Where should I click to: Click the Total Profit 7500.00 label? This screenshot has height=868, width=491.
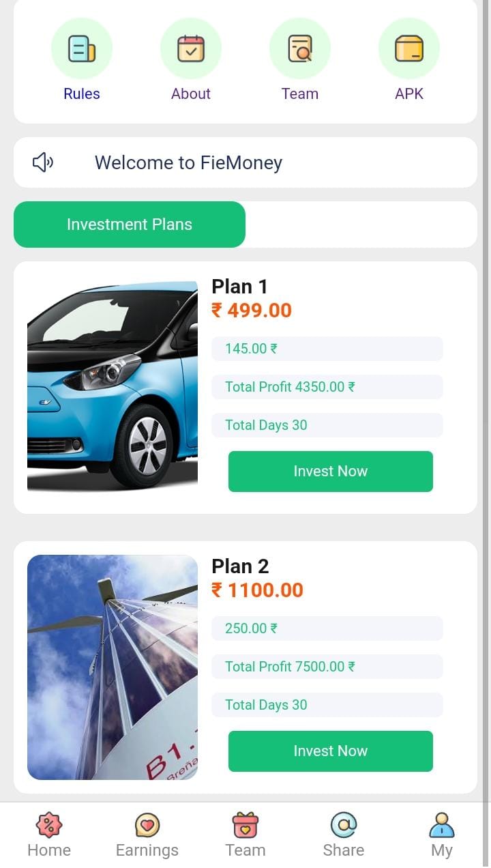pos(290,667)
